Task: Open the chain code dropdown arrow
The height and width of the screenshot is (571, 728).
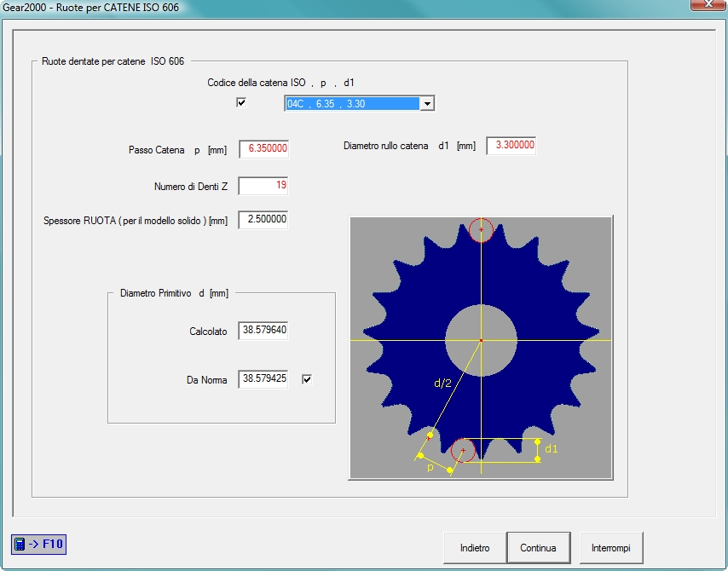Action: pos(427,103)
